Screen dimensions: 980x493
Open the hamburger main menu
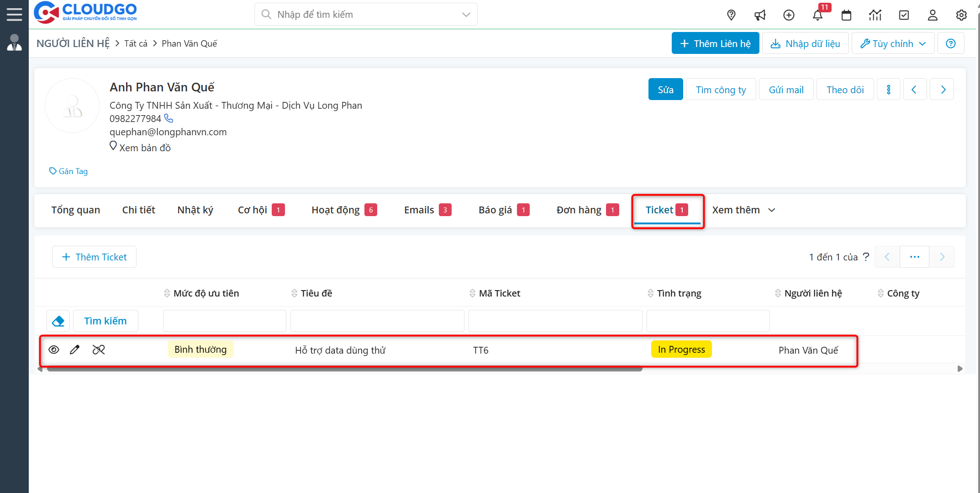click(x=14, y=15)
